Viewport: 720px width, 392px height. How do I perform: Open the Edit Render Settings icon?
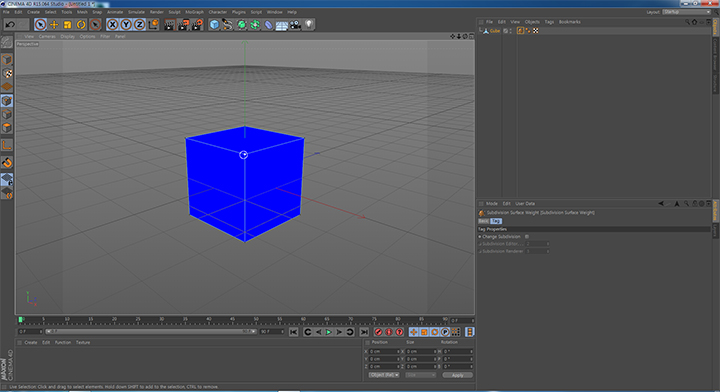coord(197,25)
